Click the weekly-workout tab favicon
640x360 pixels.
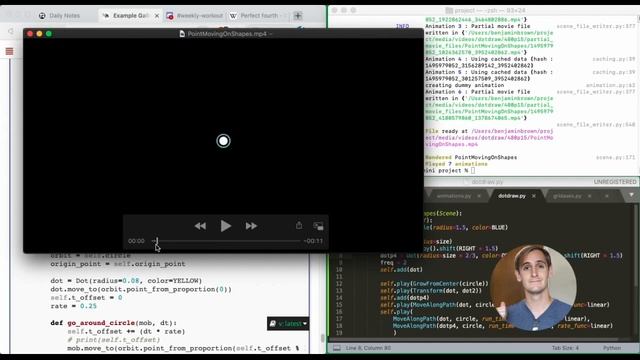[x=170, y=16]
